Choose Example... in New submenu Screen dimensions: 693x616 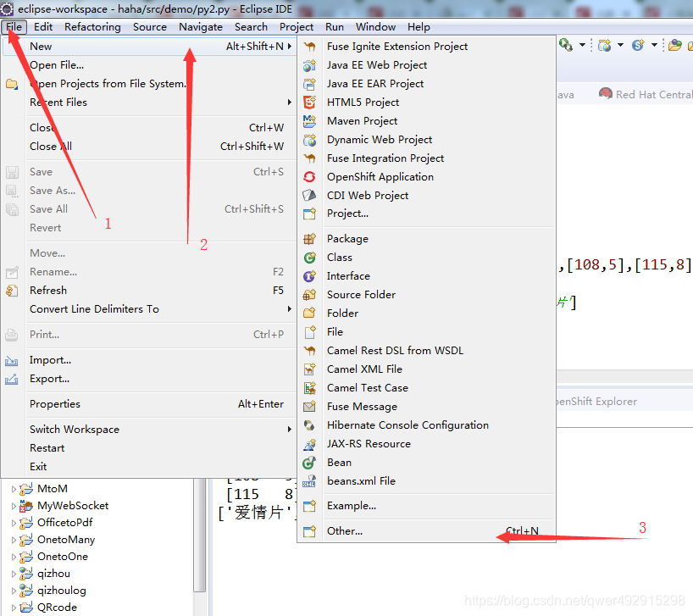click(x=426, y=506)
